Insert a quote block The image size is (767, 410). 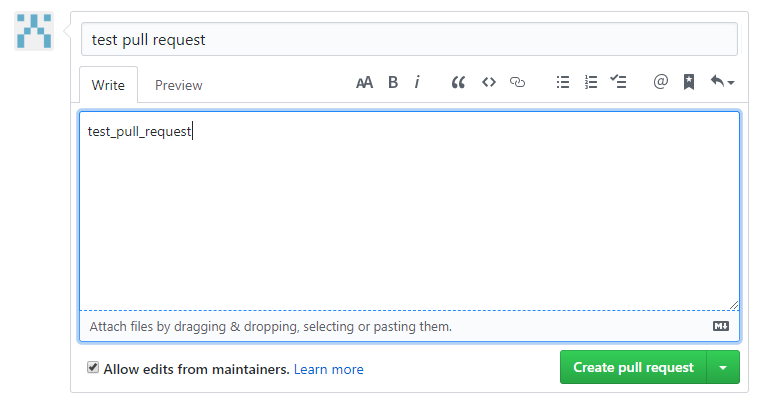click(x=458, y=82)
